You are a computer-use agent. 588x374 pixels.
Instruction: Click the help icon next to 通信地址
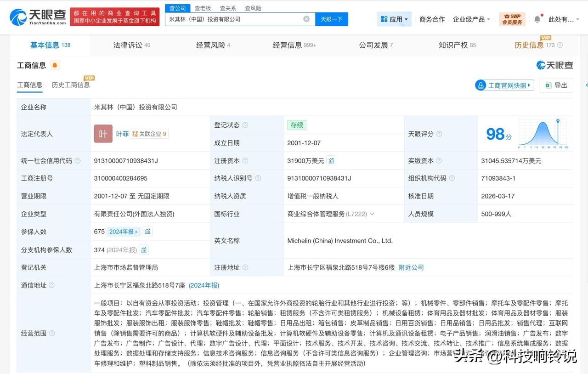click(x=51, y=285)
